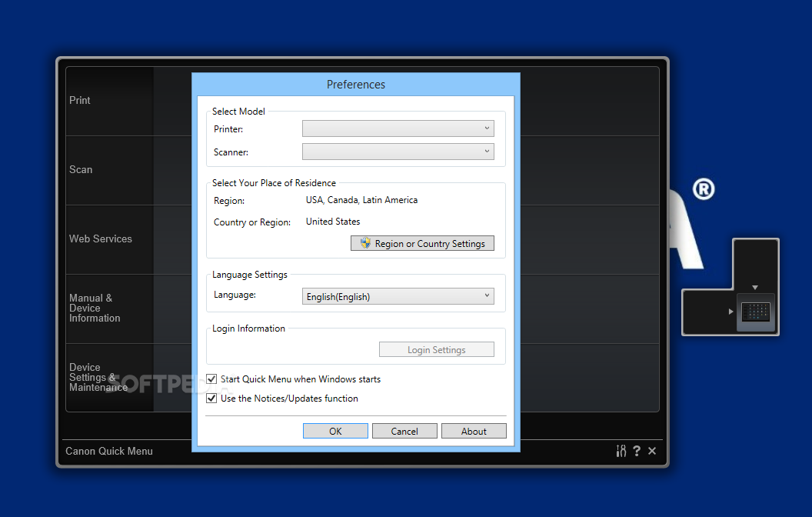Click the Canon Quick Menu title label
The height and width of the screenshot is (517, 812).
tap(108, 451)
